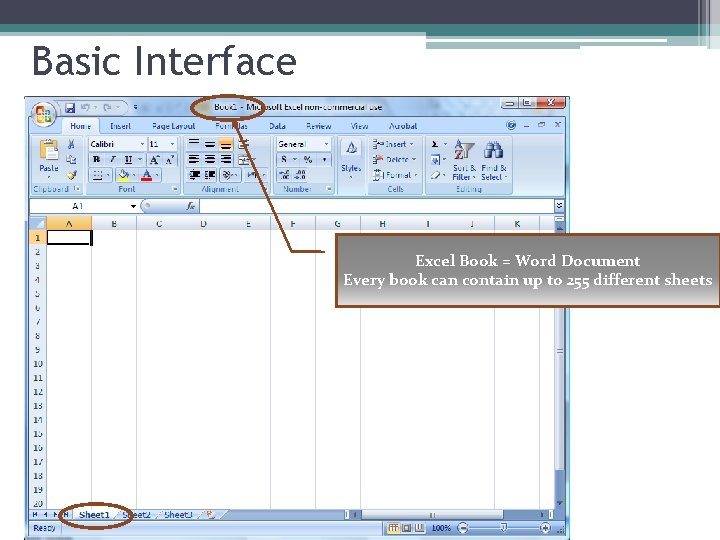Apply Borders using the border icon
This screenshot has width=720, height=540.
pos(97,175)
